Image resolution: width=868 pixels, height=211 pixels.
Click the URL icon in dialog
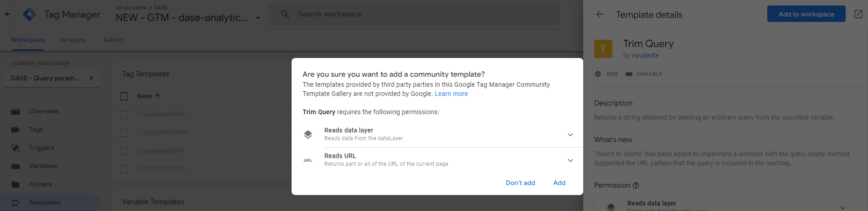tap(308, 160)
